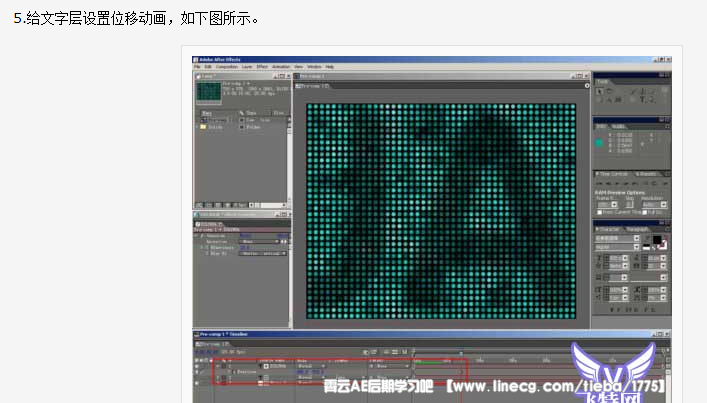
Task: Click the Project panel composition thumbnail
Action: [x=209, y=92]
